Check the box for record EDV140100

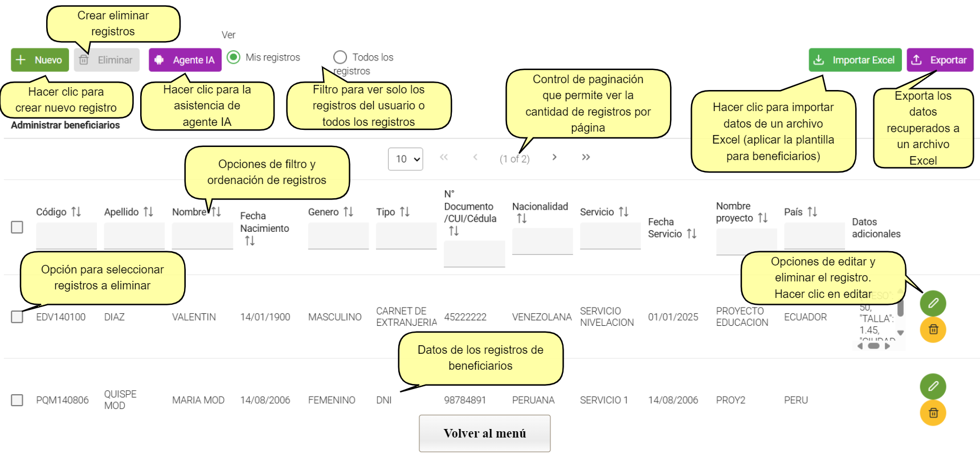point(17,317)
